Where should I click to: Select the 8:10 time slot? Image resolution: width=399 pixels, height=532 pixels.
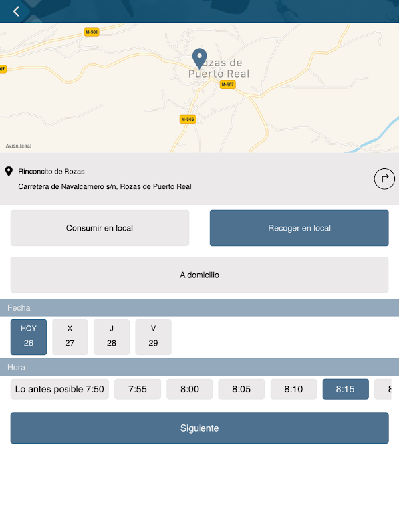[x=293, y=389]
